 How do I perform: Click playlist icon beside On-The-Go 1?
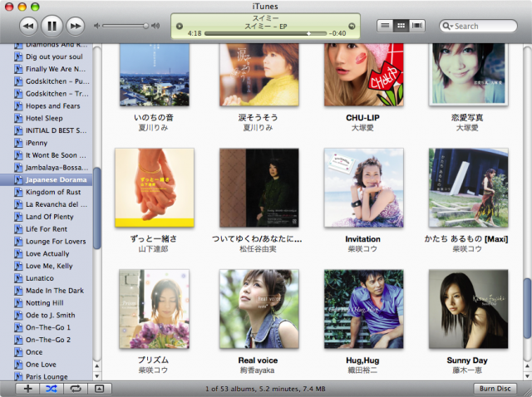[x=18, y=327]
